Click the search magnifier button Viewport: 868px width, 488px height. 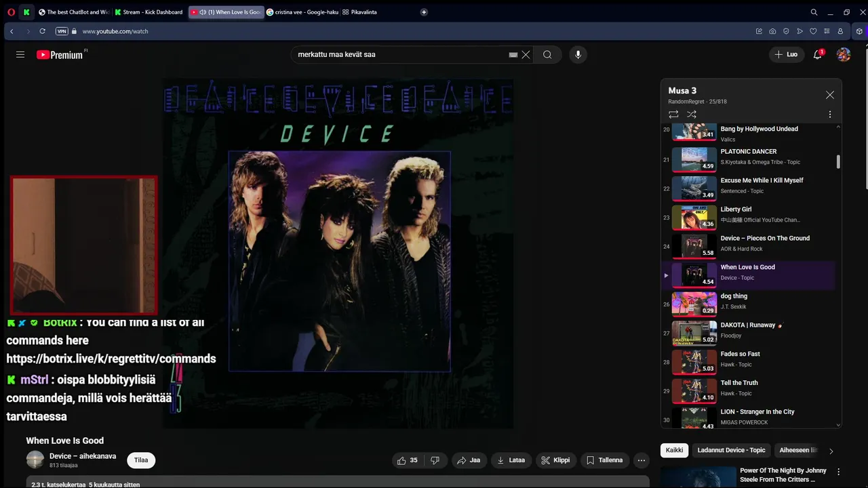(x=547, y=55)
